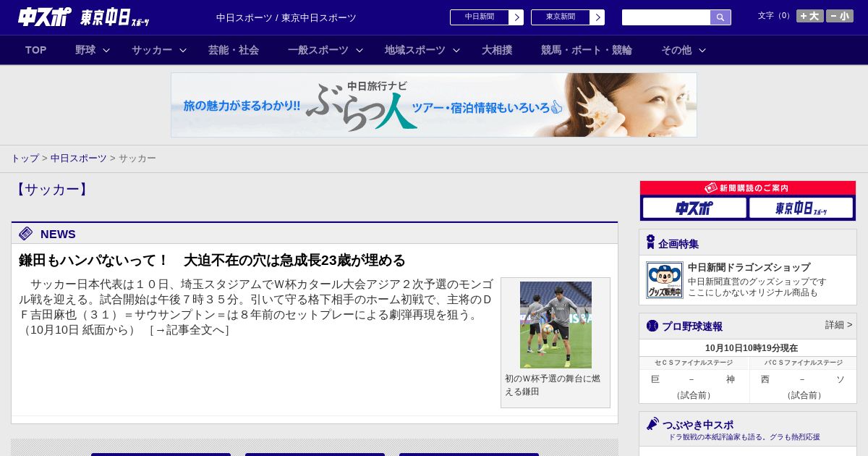Expand the 一般スポーツ dropdown chevron
Image resolution: width=868 pixels, height=456 pixels.
point(359,50)
